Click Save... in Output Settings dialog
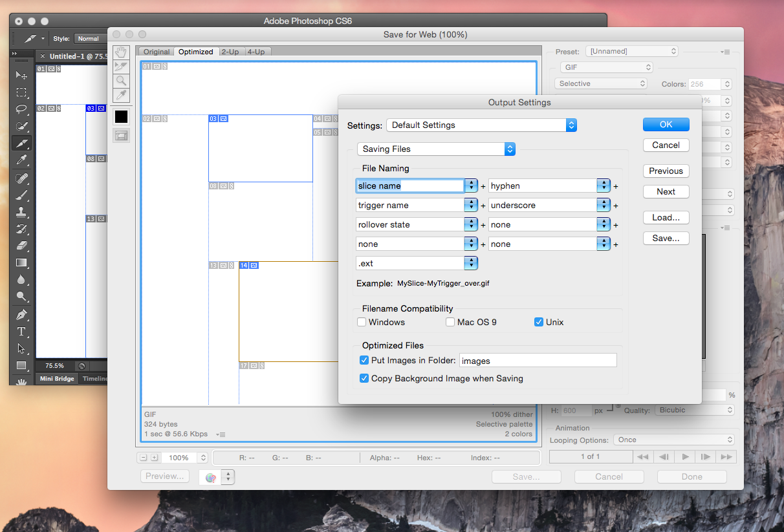This screenshot has height=532, width=784. tap(666, 238)
